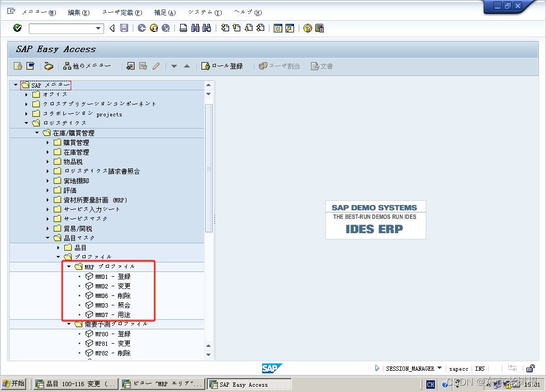
Task: Collapse the 品目マスタ folder
Action: 48,237
